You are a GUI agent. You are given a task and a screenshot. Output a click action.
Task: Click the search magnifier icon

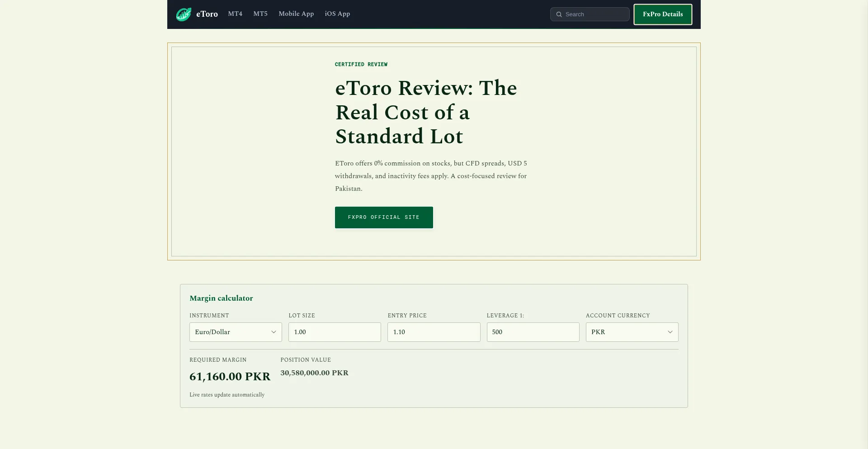tap(559, 14)
